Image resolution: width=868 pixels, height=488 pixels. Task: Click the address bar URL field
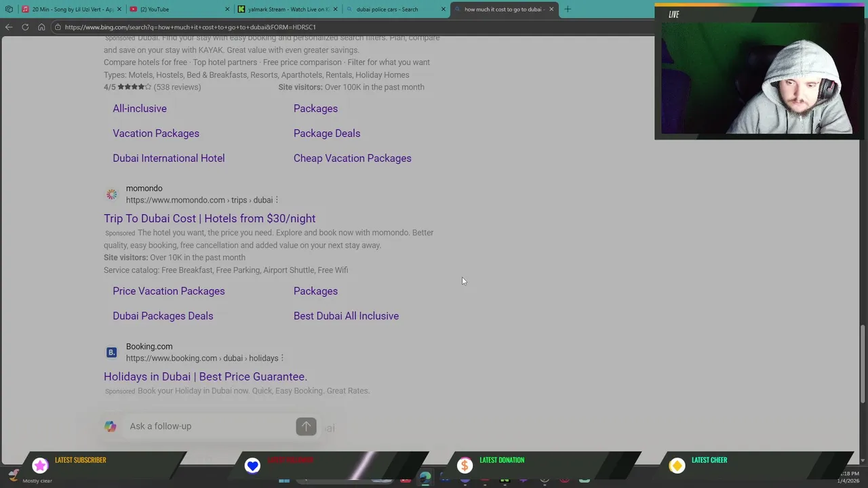coord(353,27)
